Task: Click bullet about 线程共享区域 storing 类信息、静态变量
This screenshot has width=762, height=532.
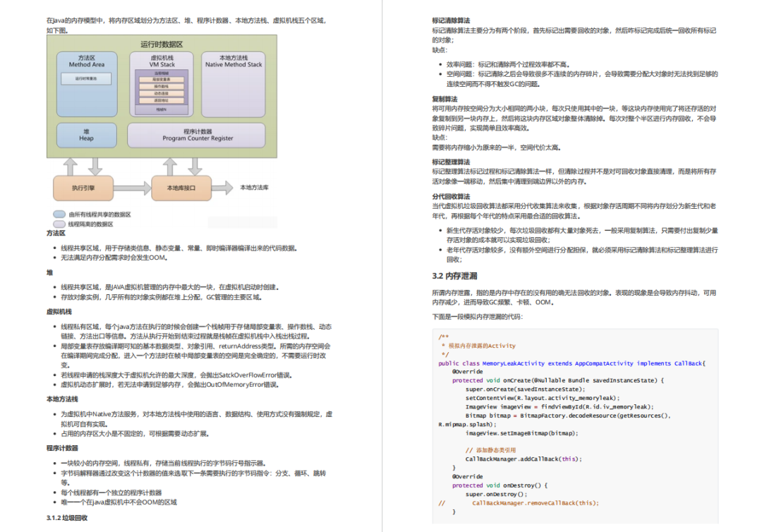Action: pyautogui.click(x=179, y=248)
